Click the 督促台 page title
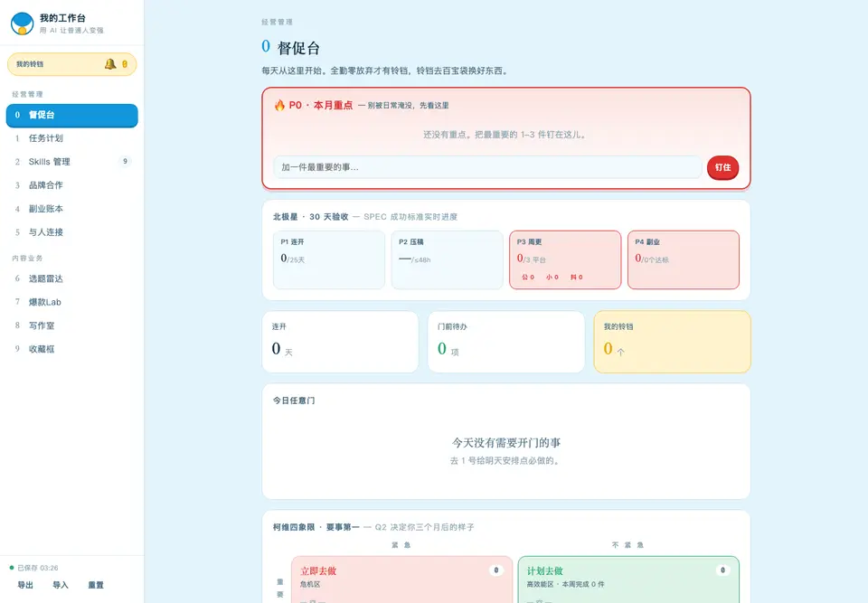This screenshot has height=603, width=868. pyautogui.click(x=298, y=48)
